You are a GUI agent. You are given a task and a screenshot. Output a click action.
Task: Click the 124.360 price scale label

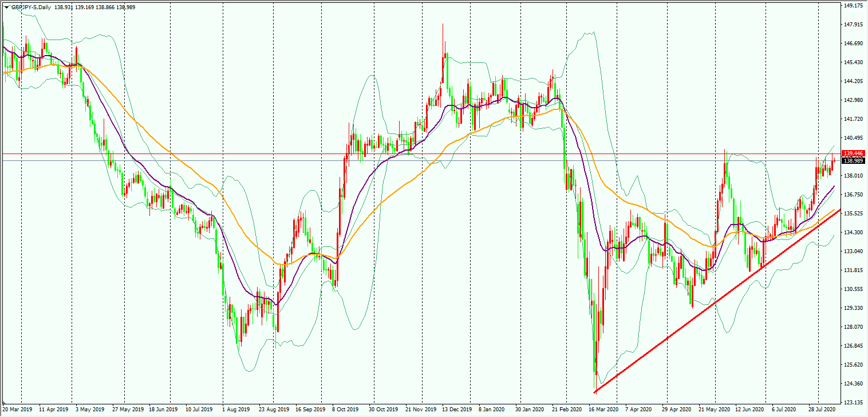click(x=853, y=384)
